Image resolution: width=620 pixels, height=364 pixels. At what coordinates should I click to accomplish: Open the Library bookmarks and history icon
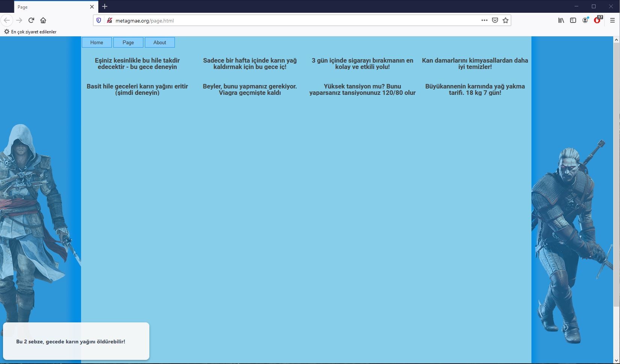click(561, 20)
